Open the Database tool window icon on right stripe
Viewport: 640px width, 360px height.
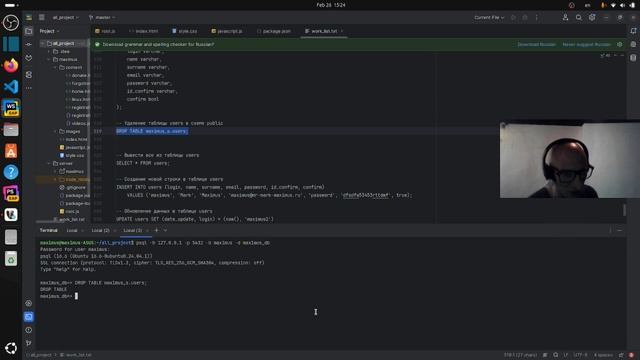coord(633,58)
